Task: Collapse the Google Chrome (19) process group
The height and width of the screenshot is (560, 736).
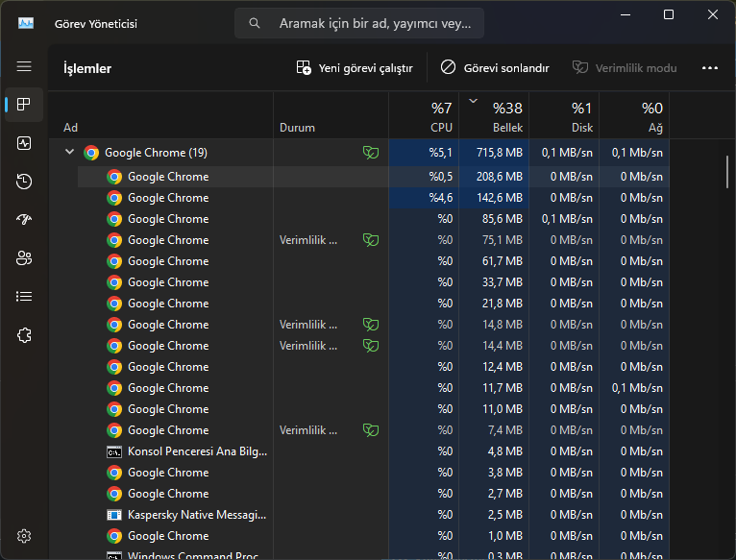Action: pos(69,152)
